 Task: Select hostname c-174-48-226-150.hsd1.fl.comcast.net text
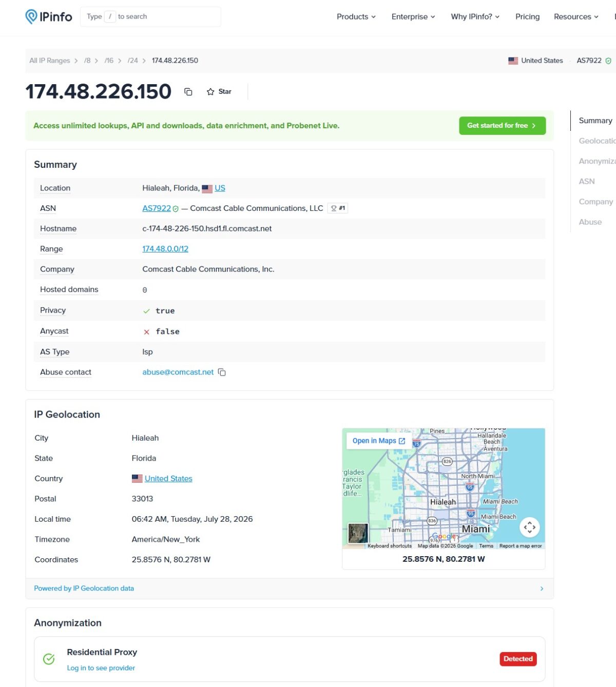click(x=207, y=229)
